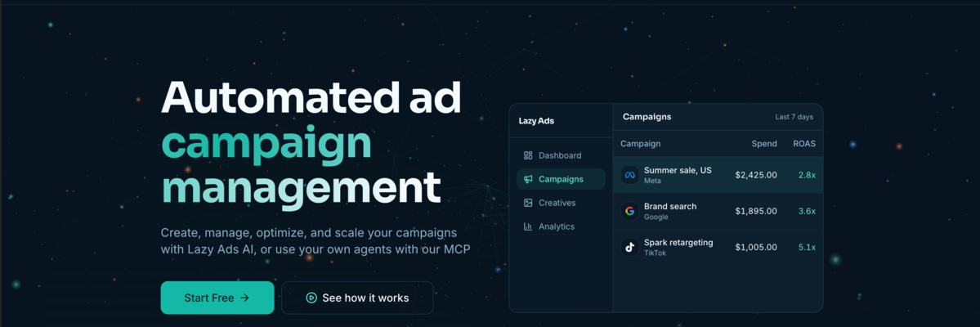Click the Meta logo icon

pos(629,175)
